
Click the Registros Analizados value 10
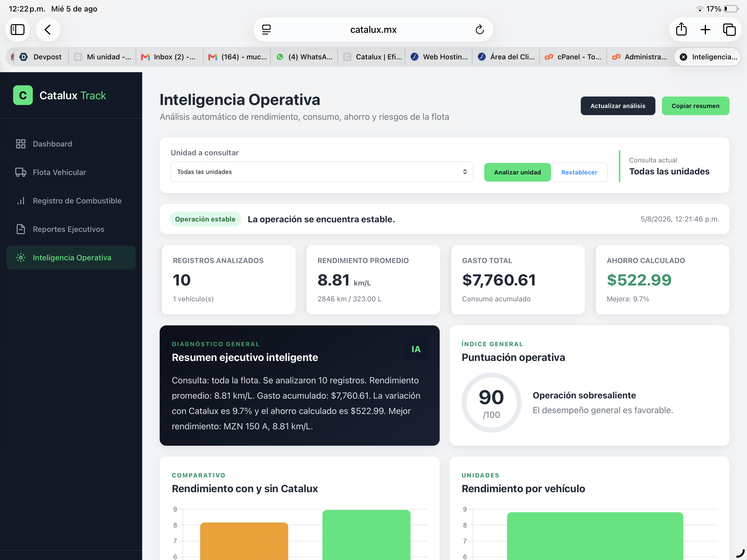click(182, 280)
